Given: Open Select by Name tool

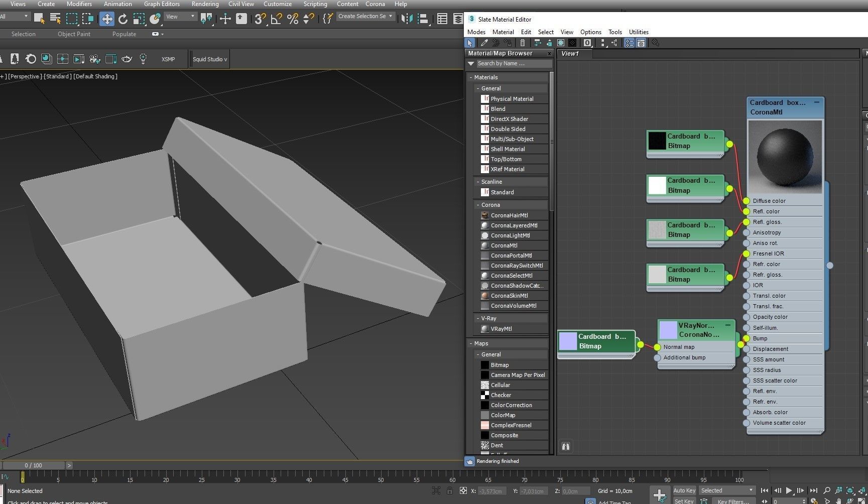Looking at the screenshot, I should pos(55,19).
